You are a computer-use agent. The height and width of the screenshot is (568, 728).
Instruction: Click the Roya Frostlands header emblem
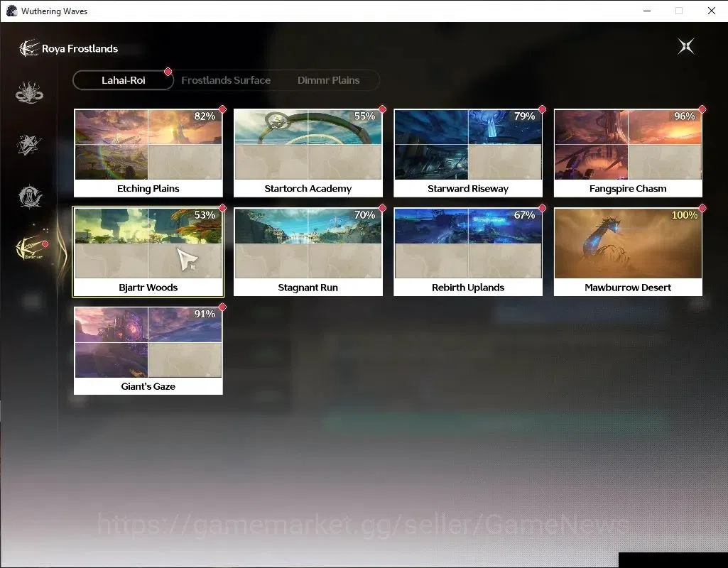pyautogui.click(x=29, y=48)
